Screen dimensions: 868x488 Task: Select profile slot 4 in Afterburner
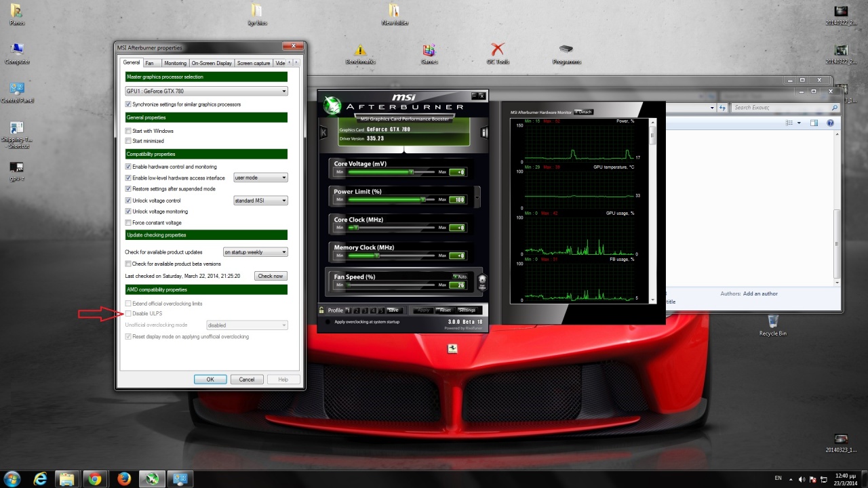(373, 310)
